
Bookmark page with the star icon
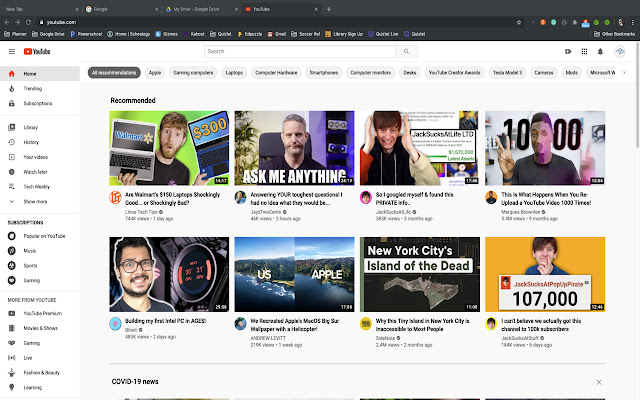[x=519, y=22]
